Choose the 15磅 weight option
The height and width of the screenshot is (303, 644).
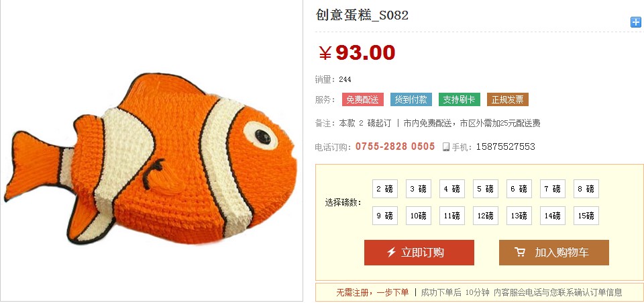586,216
